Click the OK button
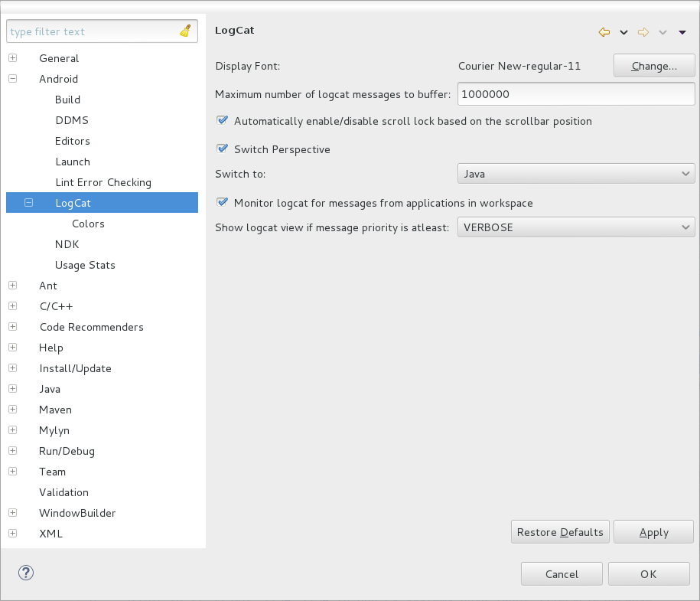This screenshot has height=601, width=700. pos(649,574)
